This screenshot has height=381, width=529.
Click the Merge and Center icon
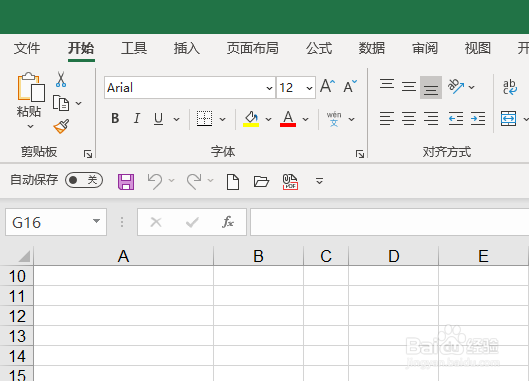click(x=509, y=118)
